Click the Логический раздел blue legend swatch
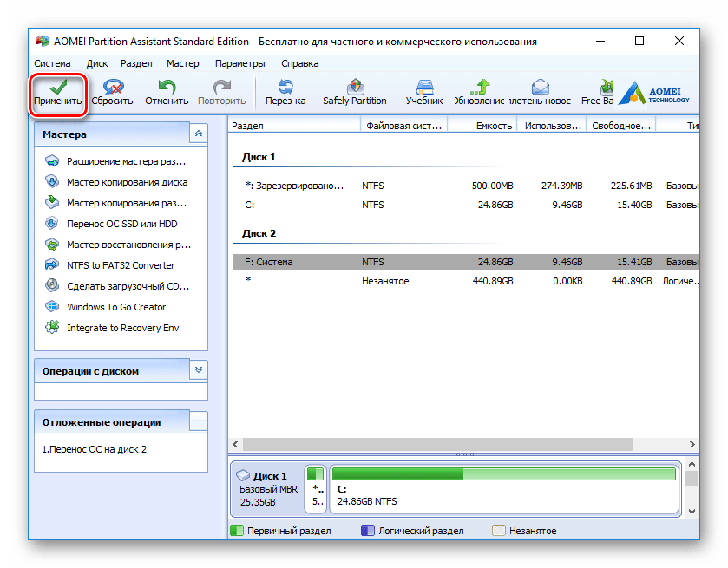Image resolution: width=728 pixels, height=568 pixels. coord(368,531)
